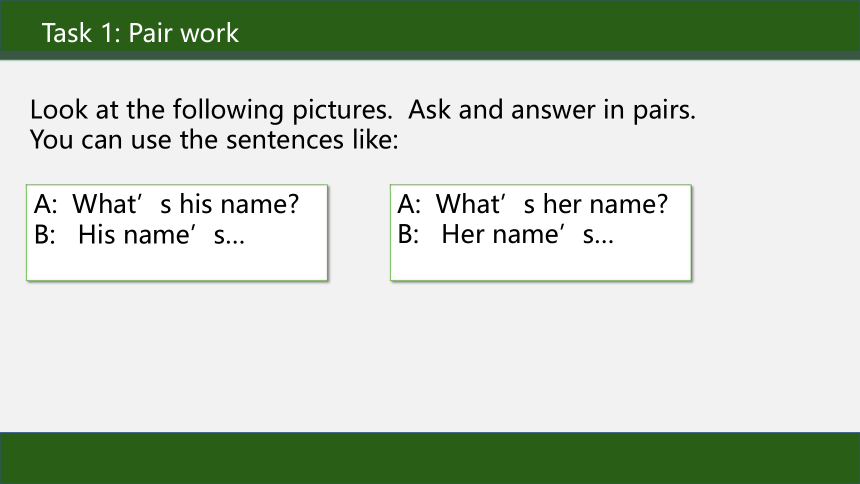Click the empty gray area below the text boxes
The height and width of the screenshot is (484, 860).
coord(430,357)
